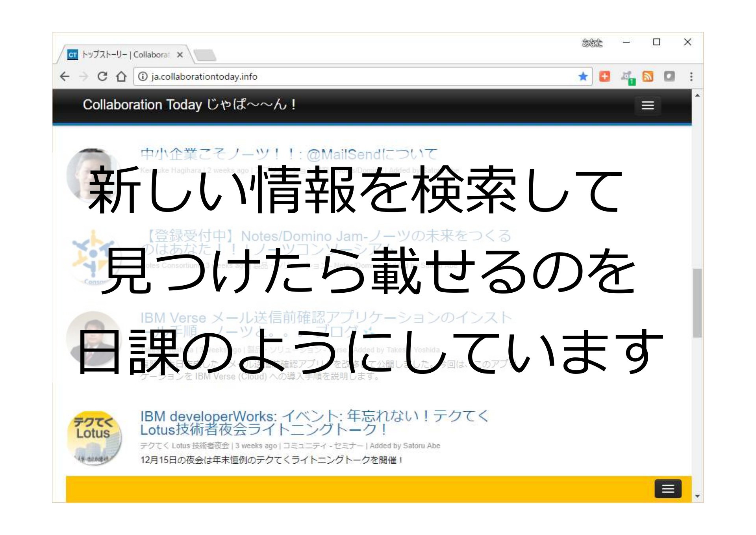Click the 3 weeks ago metadata under テクてく article

tap(256, 446)
